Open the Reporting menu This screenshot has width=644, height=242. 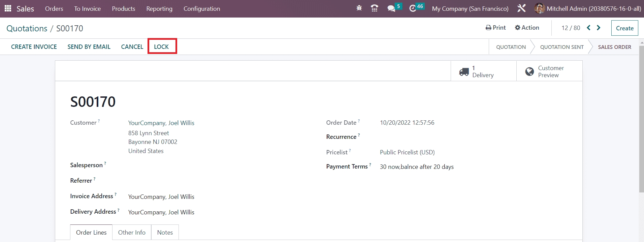point(159,9)
